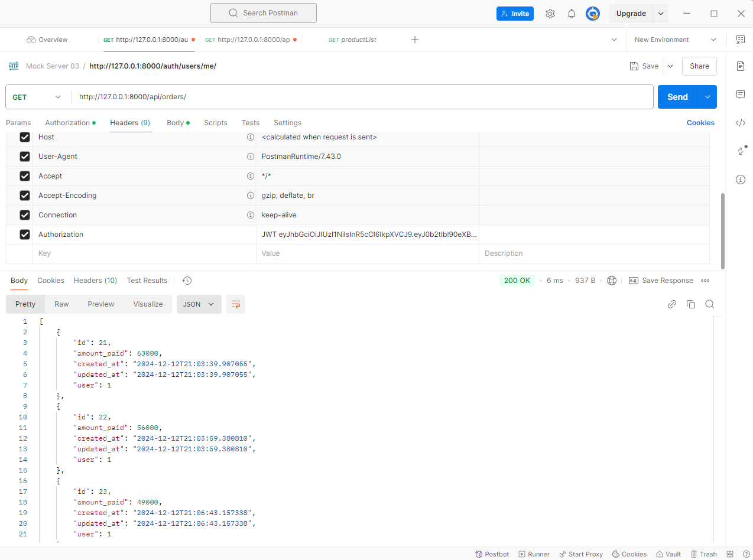The height and width of the screenshot is (560, 753).
Task: Uncheck the Accept-Encoding header checkbox
Action: [25, 196]
